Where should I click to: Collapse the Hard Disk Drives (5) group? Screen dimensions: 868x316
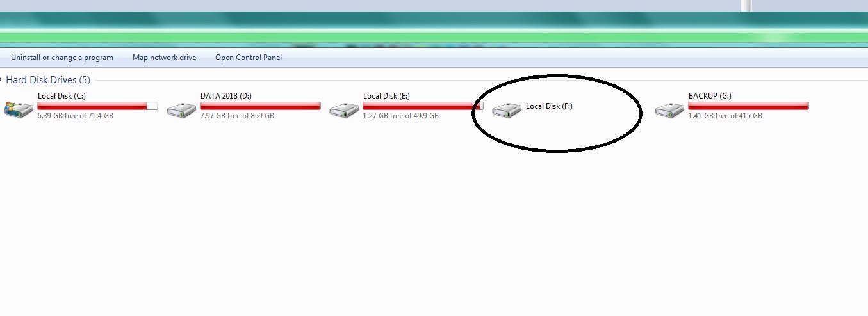(48, 80)
